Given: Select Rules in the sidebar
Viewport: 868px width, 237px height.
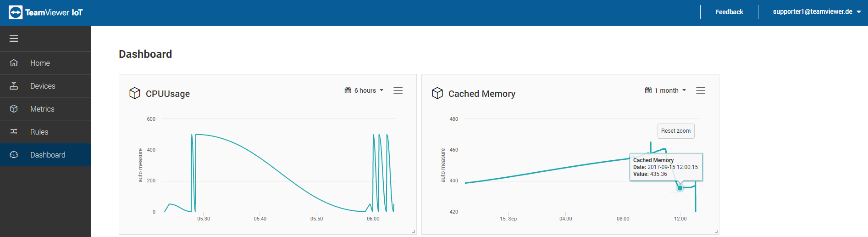Looking at the screenshot, I should [39, 132].
